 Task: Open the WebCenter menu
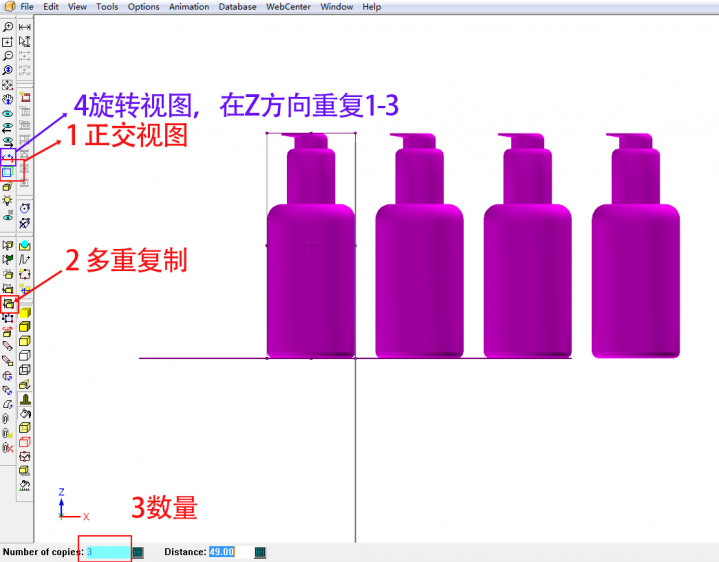pyautogui.click(x=288, y=7)
